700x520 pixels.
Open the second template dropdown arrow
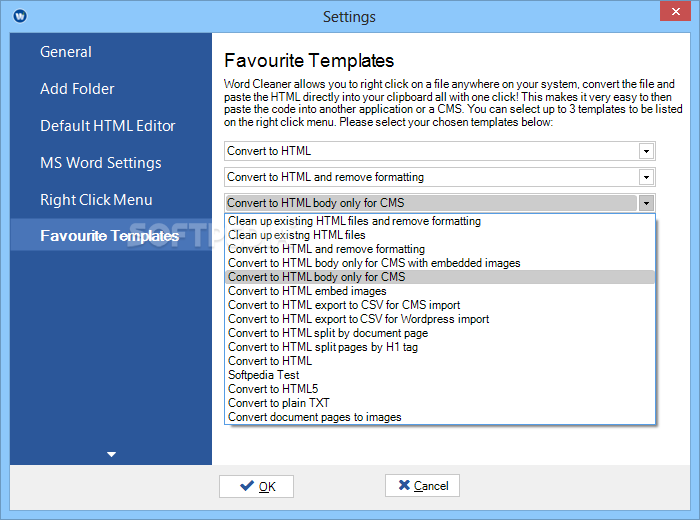tap(646, 177)
